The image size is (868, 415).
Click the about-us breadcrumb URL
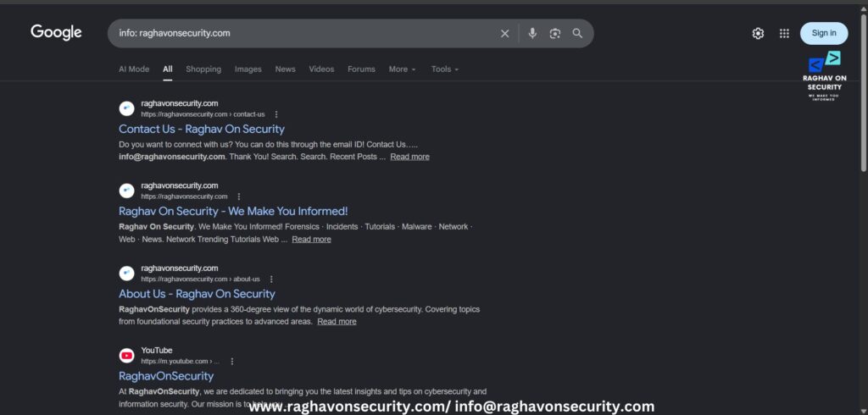tap(200, 279)
